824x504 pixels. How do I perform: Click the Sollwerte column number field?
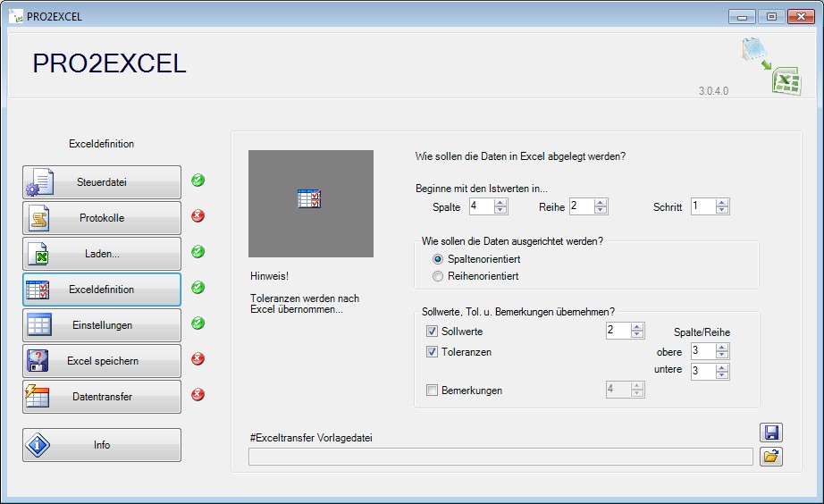click(618, 331)
